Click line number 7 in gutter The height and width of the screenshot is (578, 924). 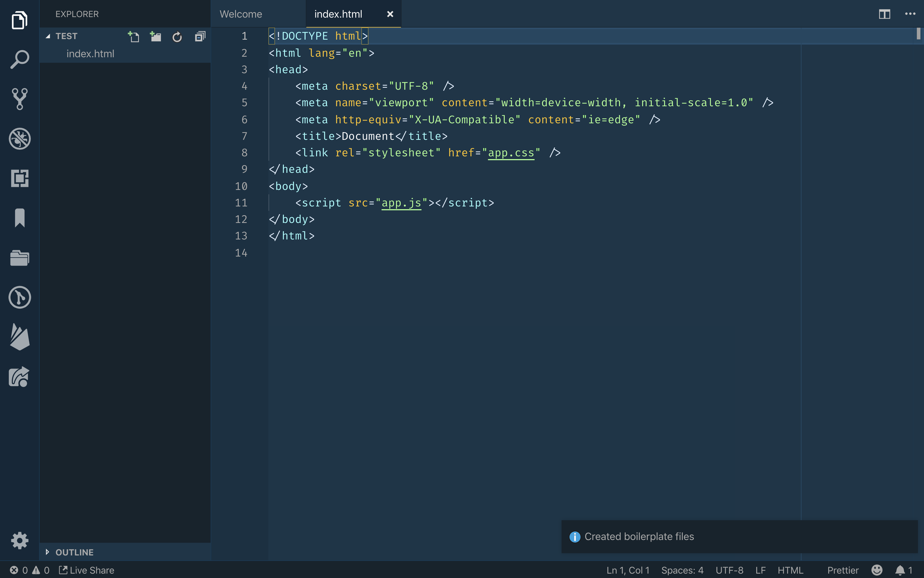tap(244, 136)
